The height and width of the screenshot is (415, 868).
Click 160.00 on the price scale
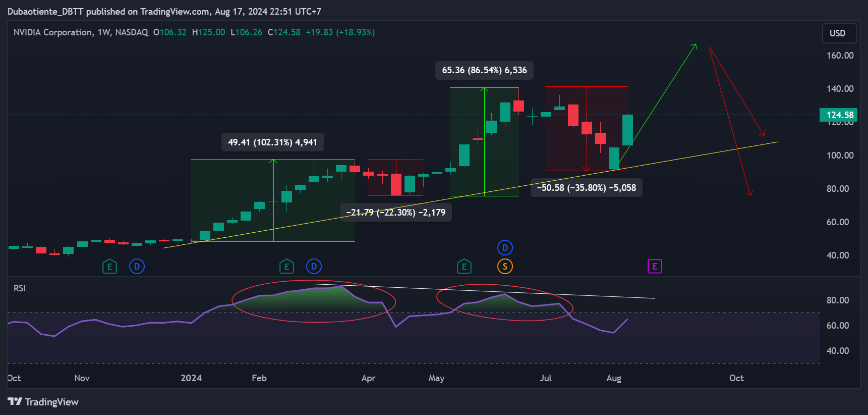click(840, 56)
